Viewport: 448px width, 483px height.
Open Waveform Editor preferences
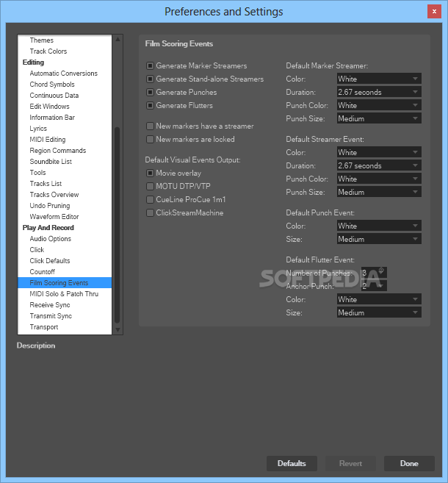(54, 217)
